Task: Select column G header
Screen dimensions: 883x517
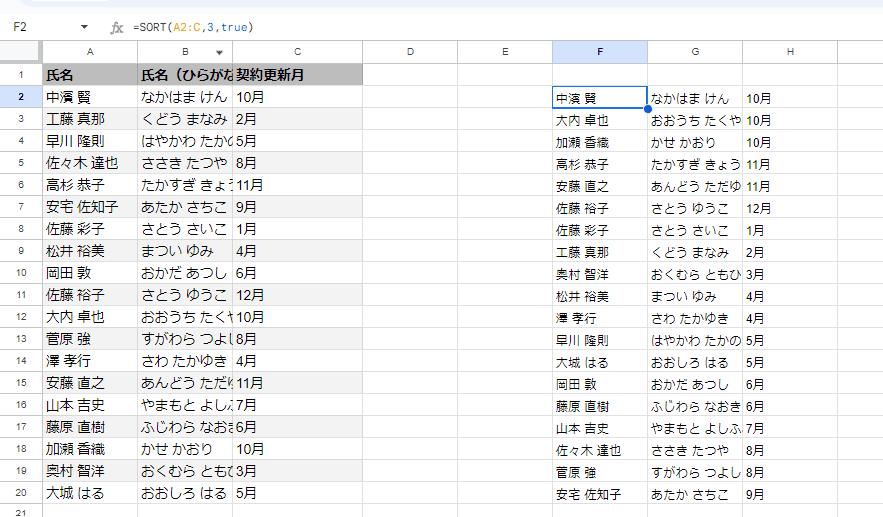Action: [x=695, y=52]
